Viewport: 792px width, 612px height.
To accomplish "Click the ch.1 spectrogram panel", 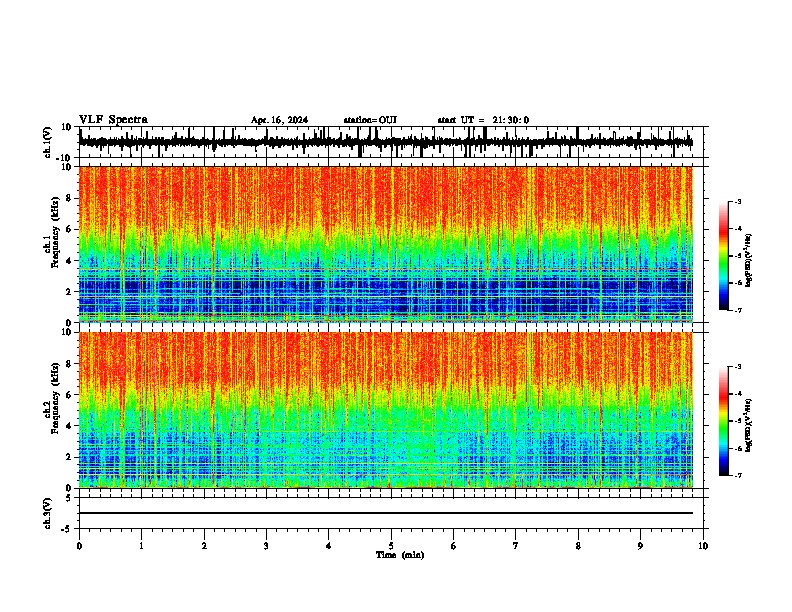I will [386, 244].
